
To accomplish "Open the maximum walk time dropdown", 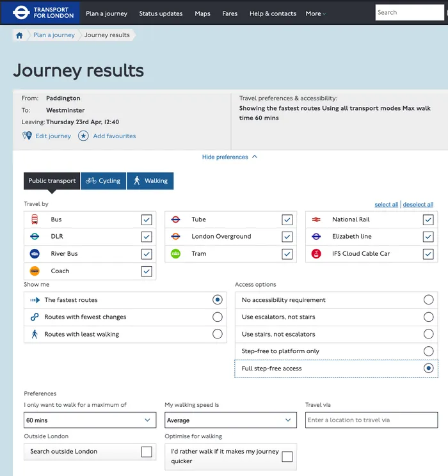I will point(90,420).
